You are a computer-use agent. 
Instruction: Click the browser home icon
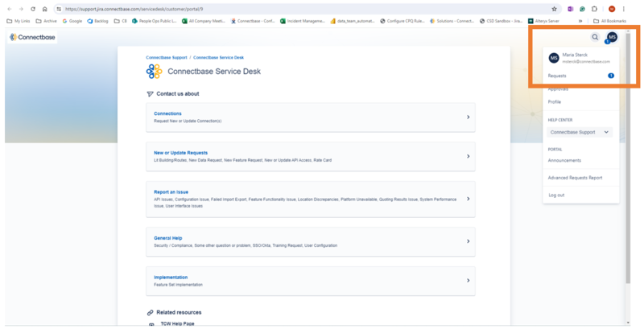pyautogui.click(x=45, y=9)
